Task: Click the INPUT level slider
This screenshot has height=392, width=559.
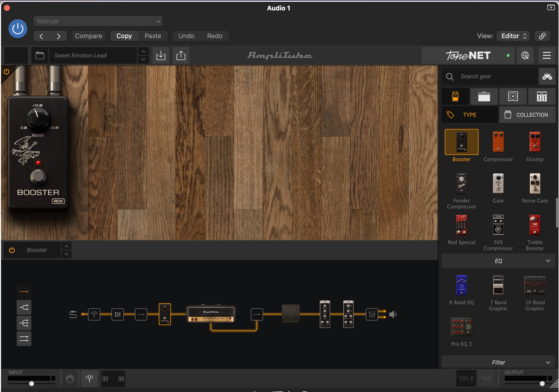Action: (x=31, y=384)
